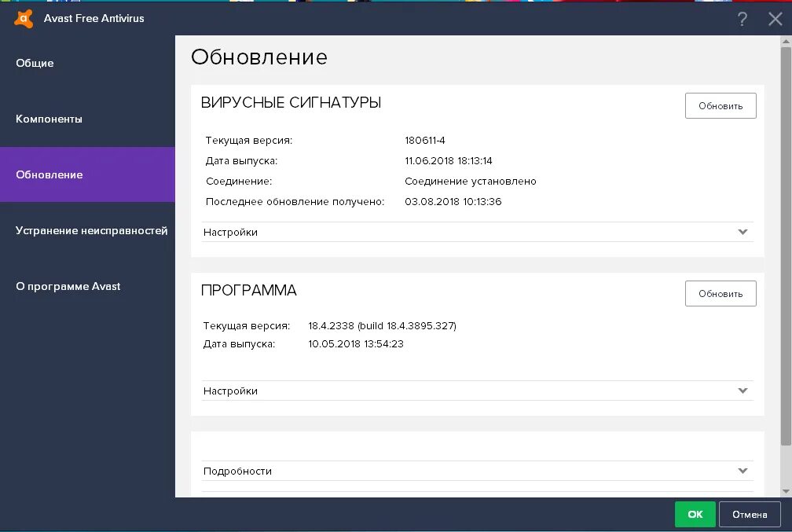Click last update time 03.08.2018 10:13:36
This screenshot has height=532, width=792.
[453, 202]
